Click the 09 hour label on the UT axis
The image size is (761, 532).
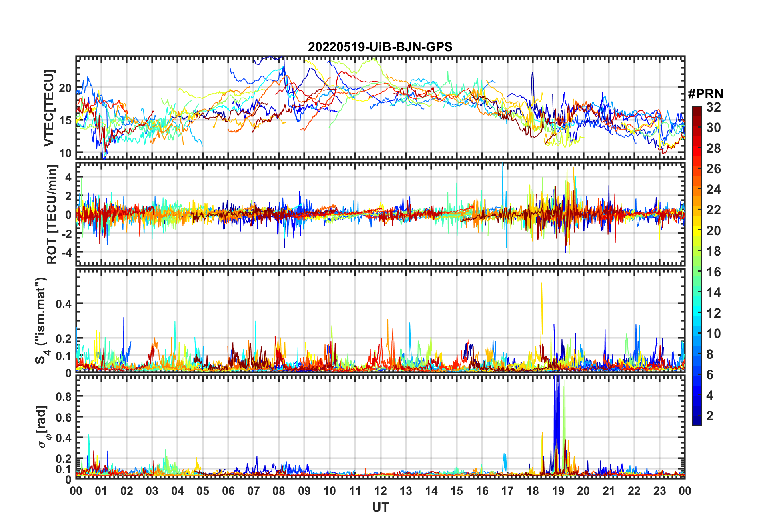pos(304,491)
